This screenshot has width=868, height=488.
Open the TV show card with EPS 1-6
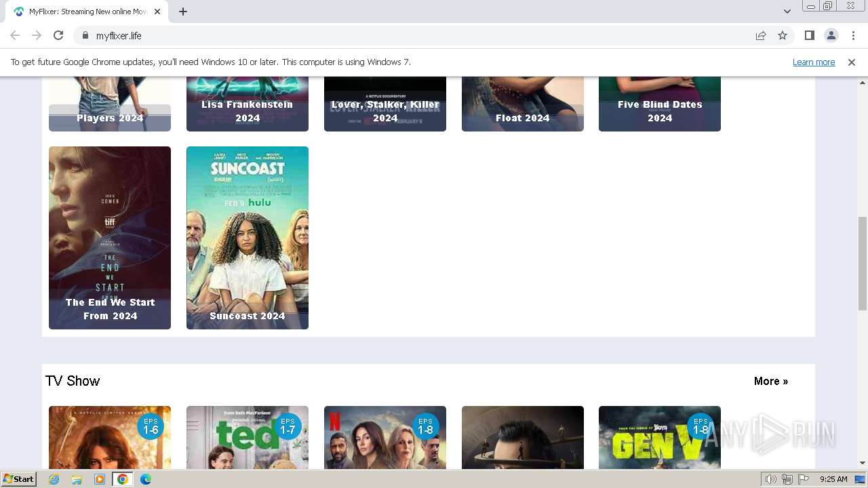[x=110, y=438]
